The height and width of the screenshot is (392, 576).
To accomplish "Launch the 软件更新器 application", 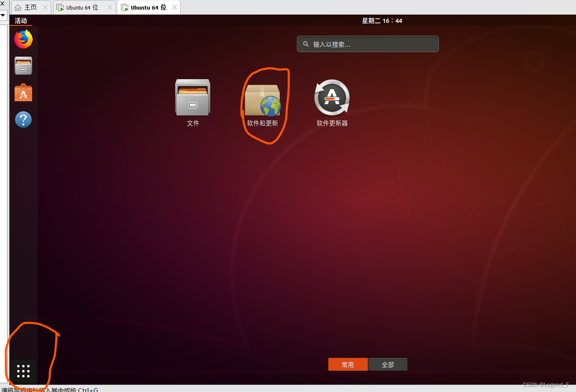I will pyautogui.click(x=332, y=103).
